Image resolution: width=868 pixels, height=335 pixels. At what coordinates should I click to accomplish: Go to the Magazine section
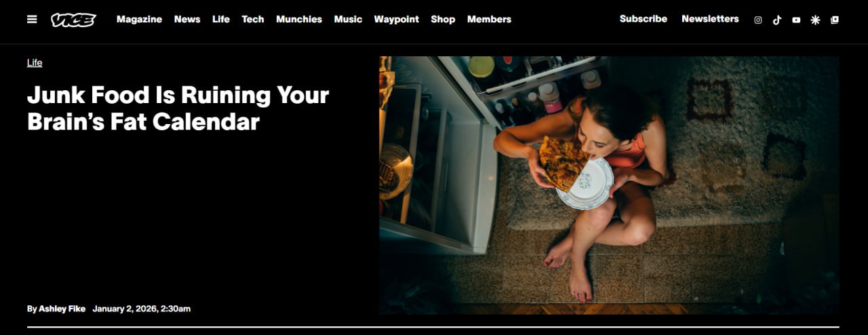coord(139,19)
